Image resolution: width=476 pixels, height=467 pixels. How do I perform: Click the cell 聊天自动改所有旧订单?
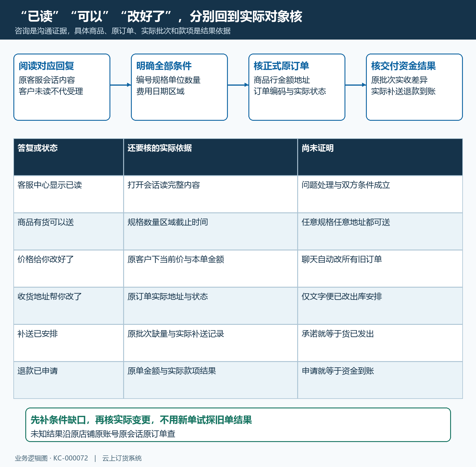pos(380,269)
